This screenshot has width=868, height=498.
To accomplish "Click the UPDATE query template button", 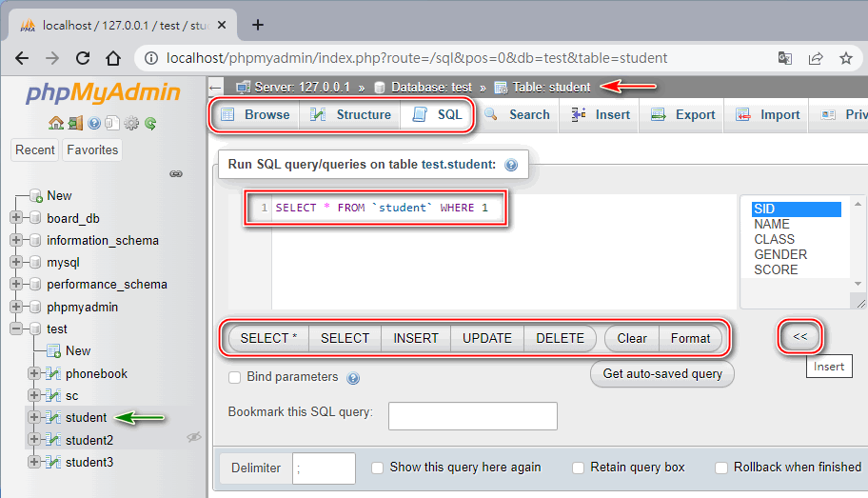I will point(487,338).
